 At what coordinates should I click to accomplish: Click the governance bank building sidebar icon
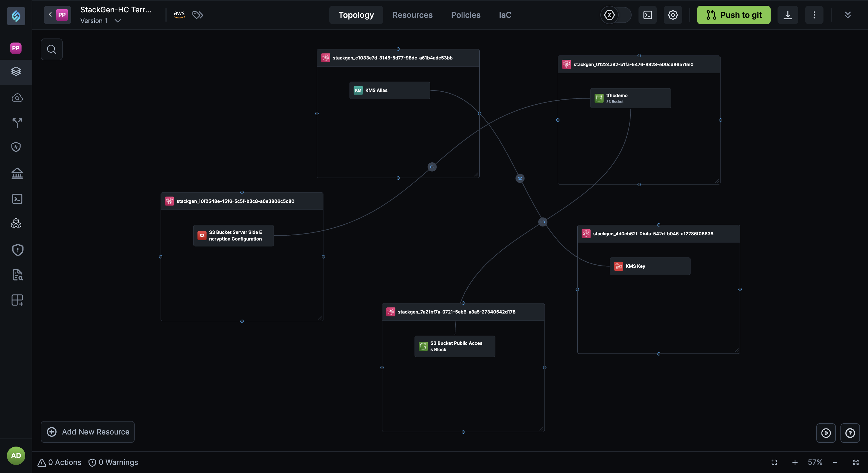[x=17, y=174]
